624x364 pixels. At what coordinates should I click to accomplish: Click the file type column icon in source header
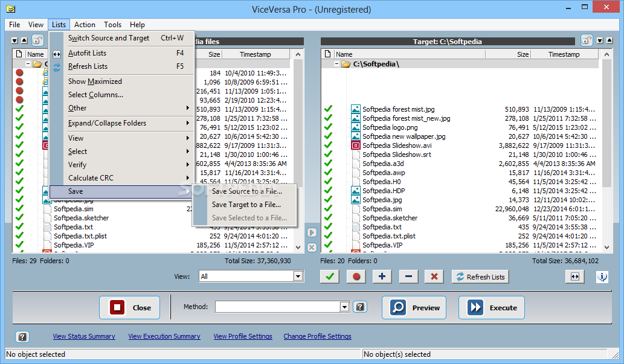pos(19,54)
